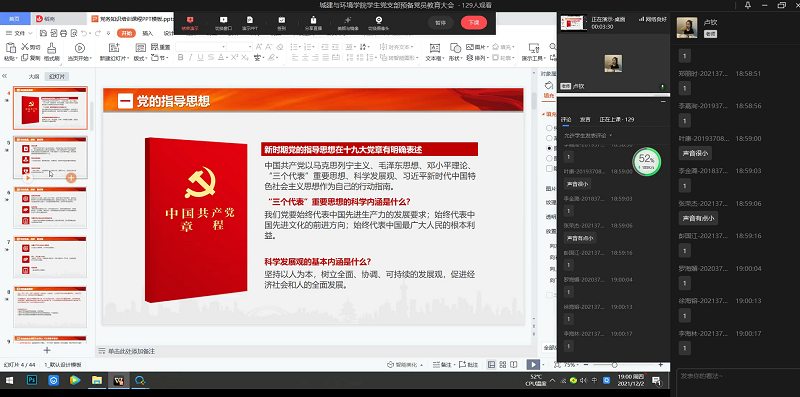
Task: Open the font name combo box
Action: click(201, 46)
